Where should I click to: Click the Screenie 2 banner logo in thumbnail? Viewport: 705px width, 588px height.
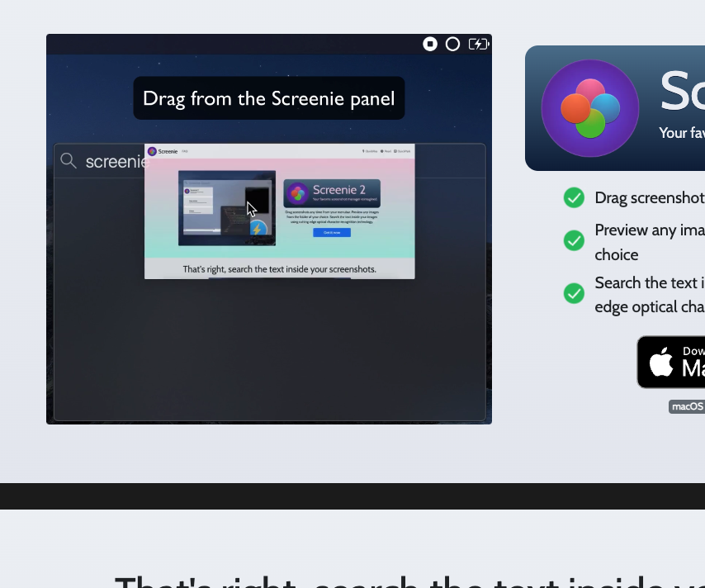click(x=297, y=193)
